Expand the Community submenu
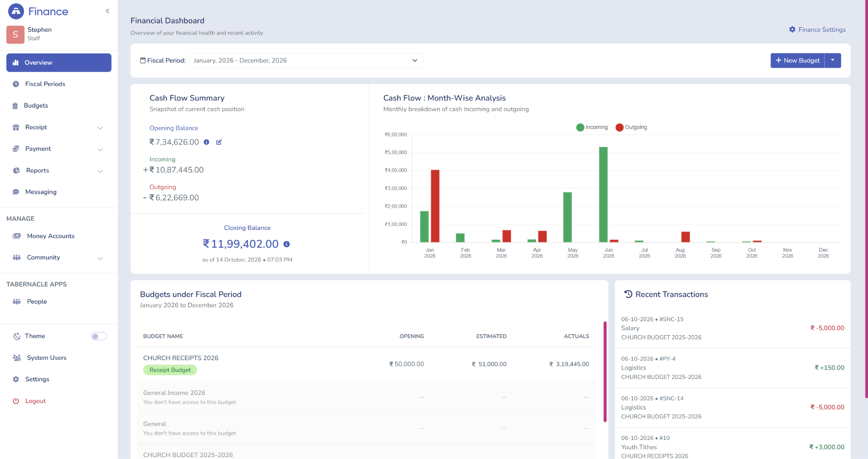Image resolution: width=868 pixels, height=459 pixels. pos(59,258)
